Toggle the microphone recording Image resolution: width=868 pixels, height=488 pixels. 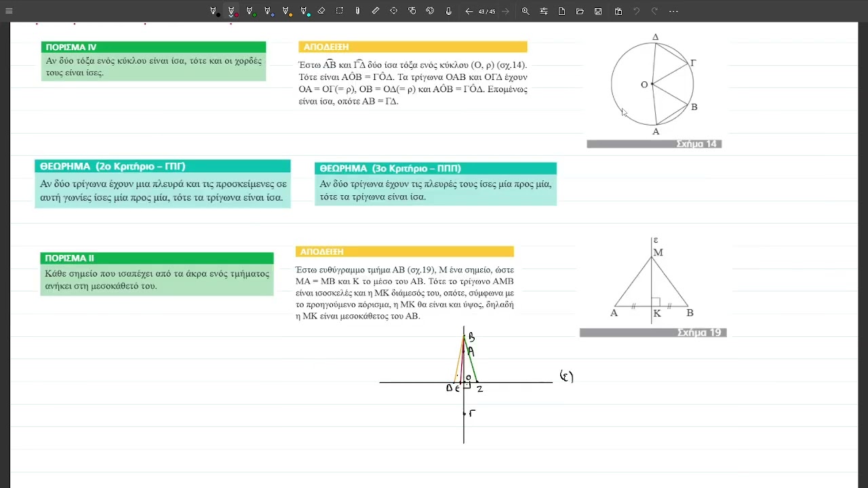(x=448, y=11)
